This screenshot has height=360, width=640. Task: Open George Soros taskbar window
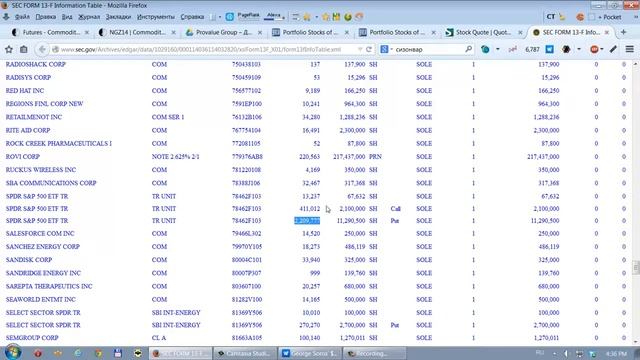tap(309, 353)
